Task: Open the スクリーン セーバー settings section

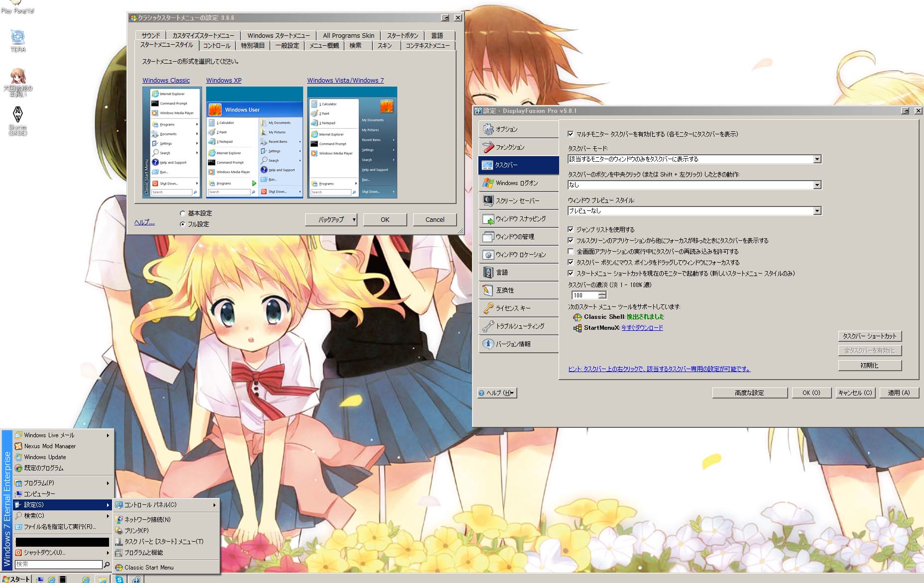Action: tap(518, 201)
